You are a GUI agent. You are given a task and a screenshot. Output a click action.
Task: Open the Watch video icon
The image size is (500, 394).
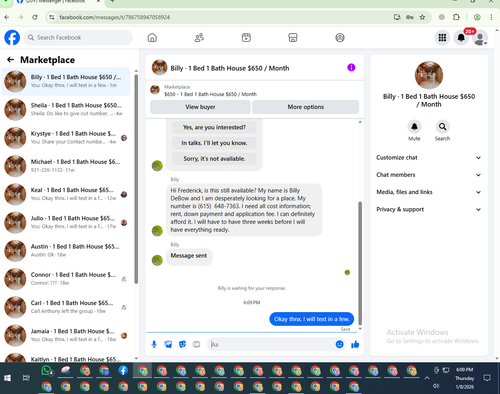coord(246,37)
